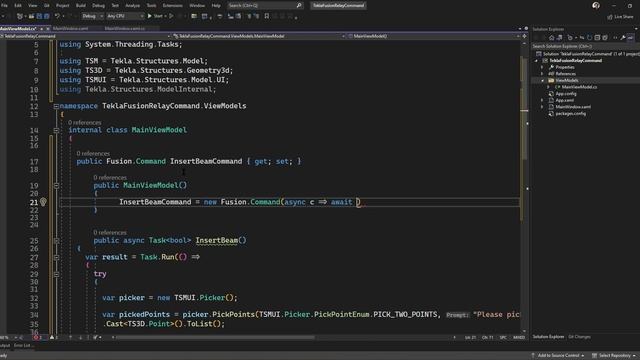Open the Project menu
Viewport: 640px width, 360px height.
pos(62,6)
